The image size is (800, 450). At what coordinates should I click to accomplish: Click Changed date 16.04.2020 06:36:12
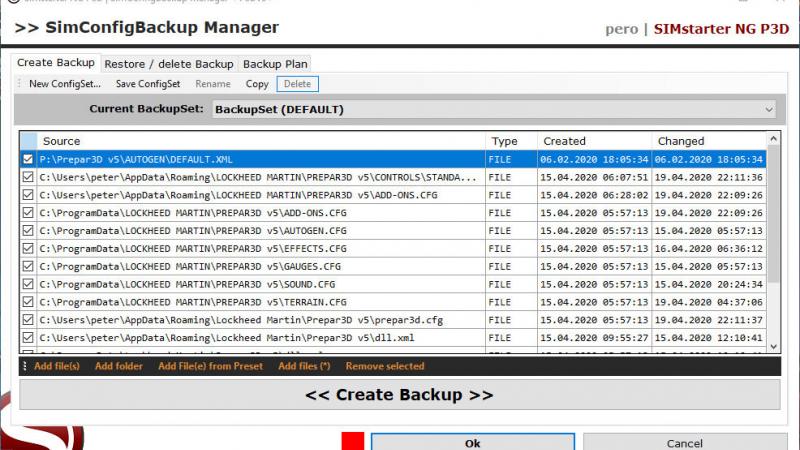[709, 249]
